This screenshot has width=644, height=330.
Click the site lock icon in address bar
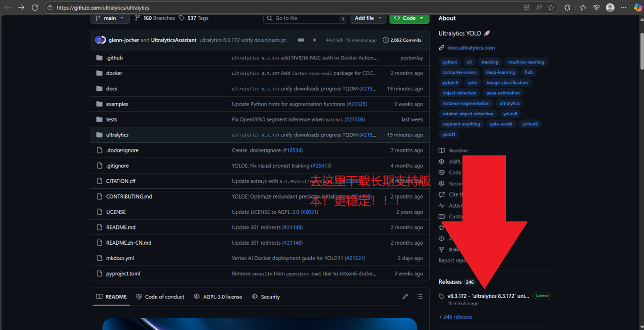coord(50,8)
